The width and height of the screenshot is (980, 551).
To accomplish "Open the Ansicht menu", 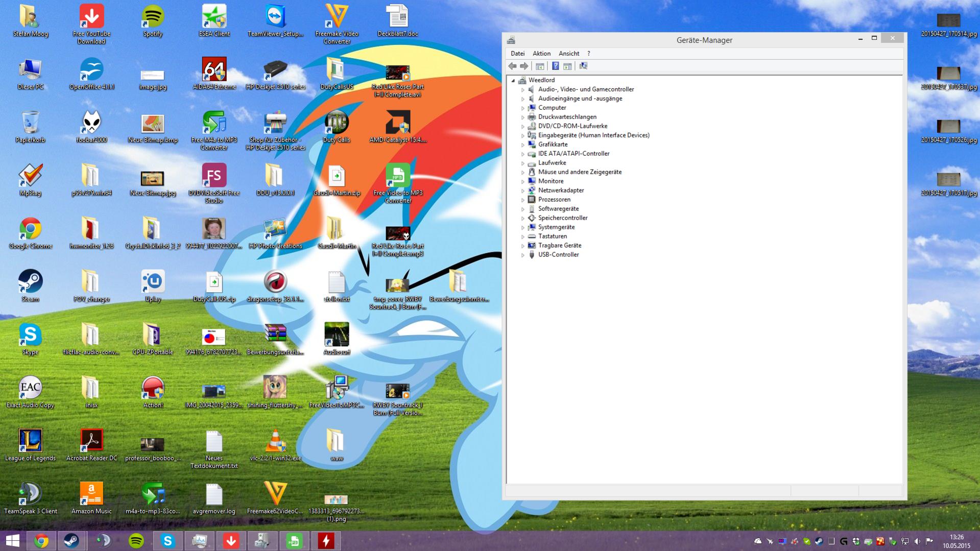I will tap(569, 53).
